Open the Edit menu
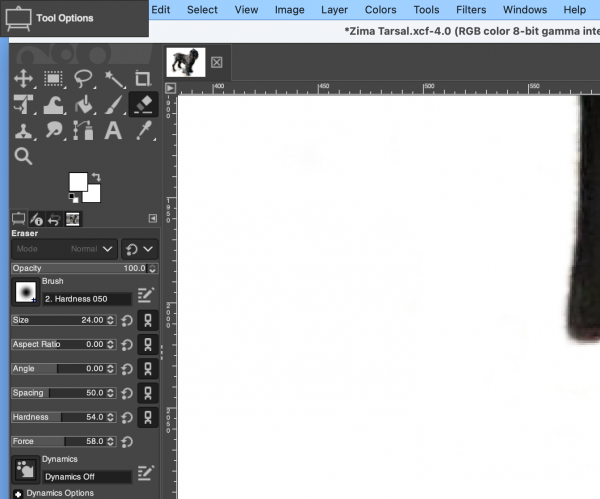This screenshot has height=499, width=600. click(160, 10)
